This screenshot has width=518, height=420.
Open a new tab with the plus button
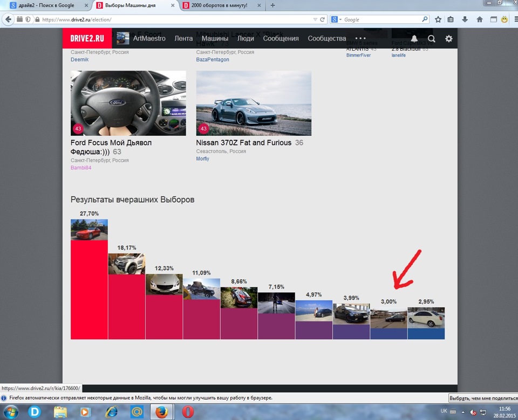(x=272, y=5)
